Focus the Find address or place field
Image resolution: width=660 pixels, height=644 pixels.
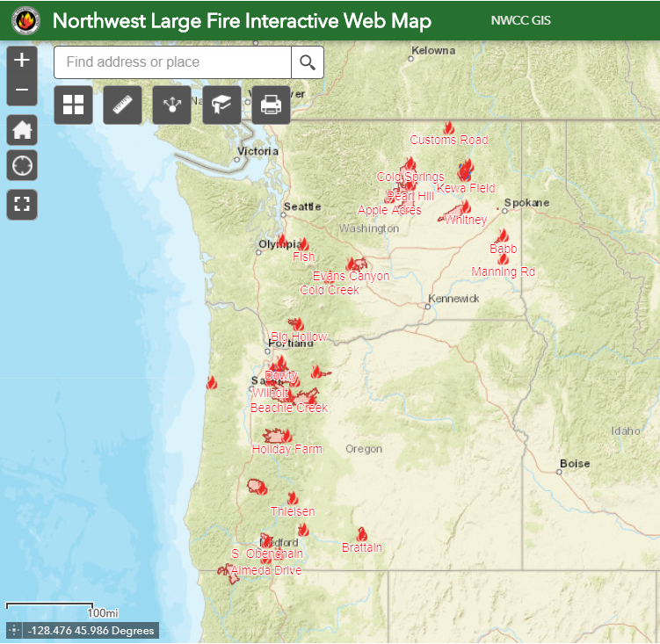(172, 62)
